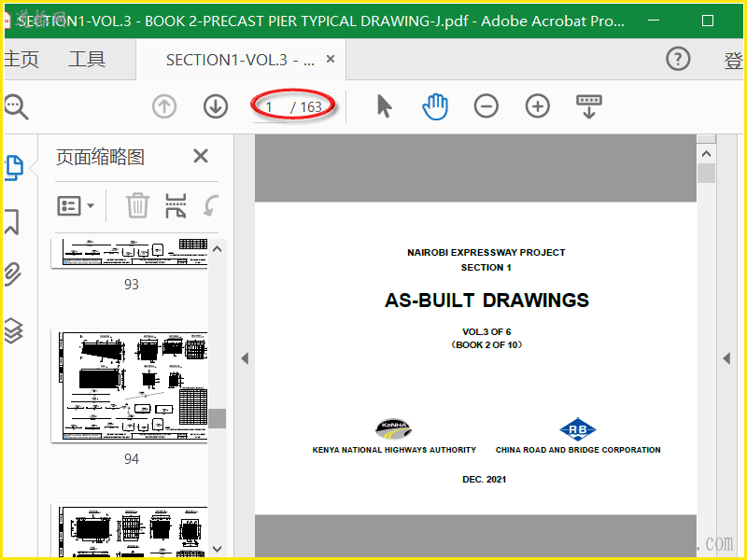Select page 94 thumbnail
Screen dimensions: 747x560
130,385
